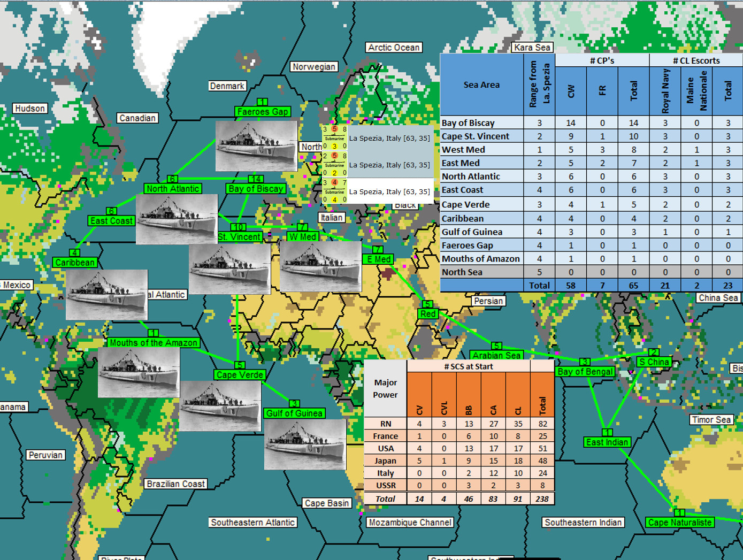Screen dimensions: 743x560
Task: Click the Cape St. Vincent table row name
Action: click(476, 136)
